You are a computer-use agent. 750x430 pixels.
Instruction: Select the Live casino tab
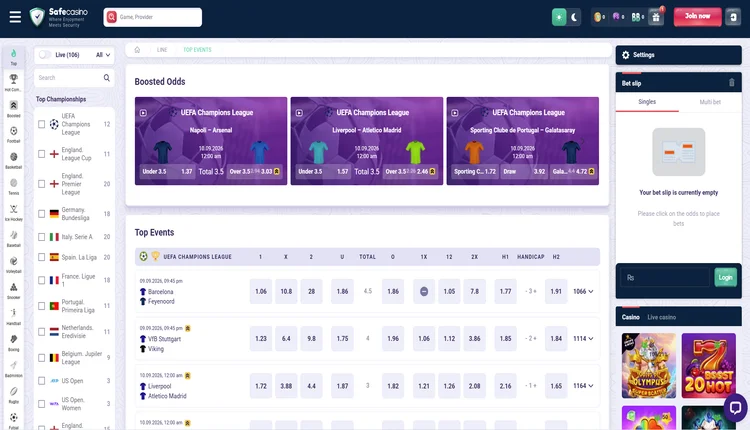tap(661, 317)
